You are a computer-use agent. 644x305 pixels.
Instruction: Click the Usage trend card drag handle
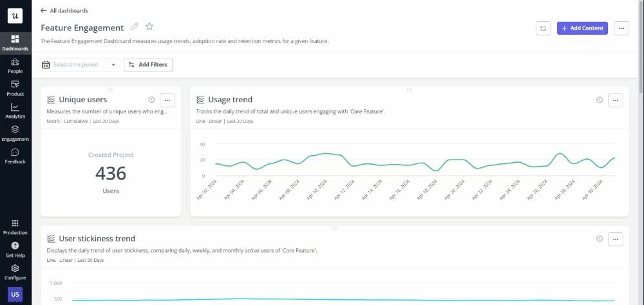click(x=410, y=89)
